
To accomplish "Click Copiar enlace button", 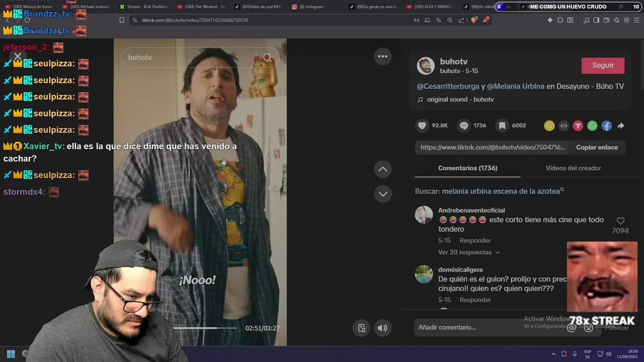I will [x=597, y=147].
